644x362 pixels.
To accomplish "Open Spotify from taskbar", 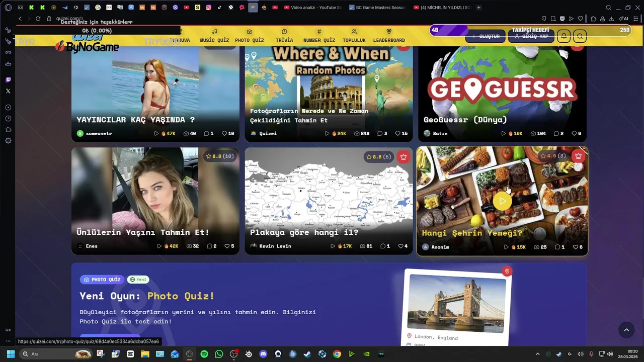I will 204,354.
